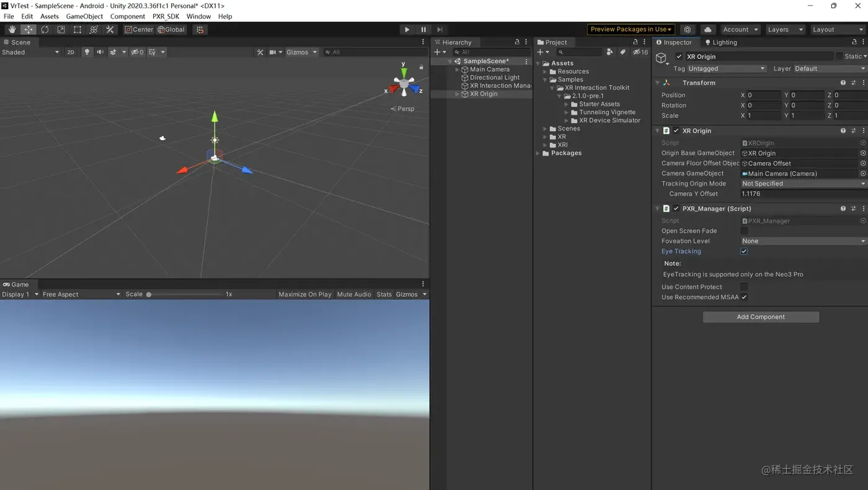
Task: Select the Rotate tool
Action: 45,29
